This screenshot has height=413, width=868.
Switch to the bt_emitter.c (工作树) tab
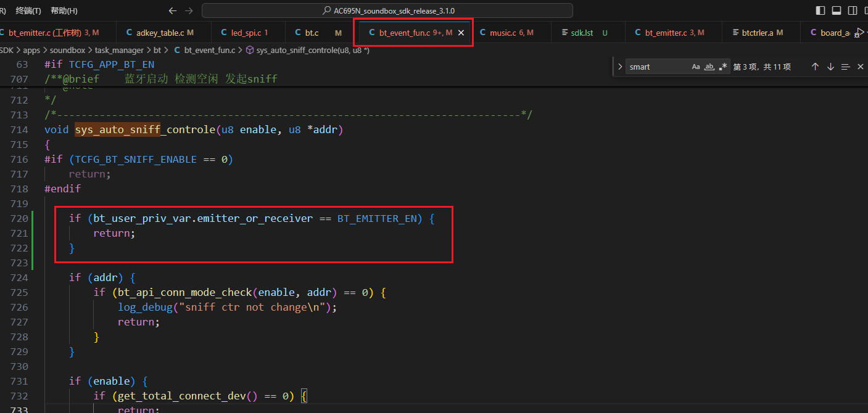tap(52, 33)
